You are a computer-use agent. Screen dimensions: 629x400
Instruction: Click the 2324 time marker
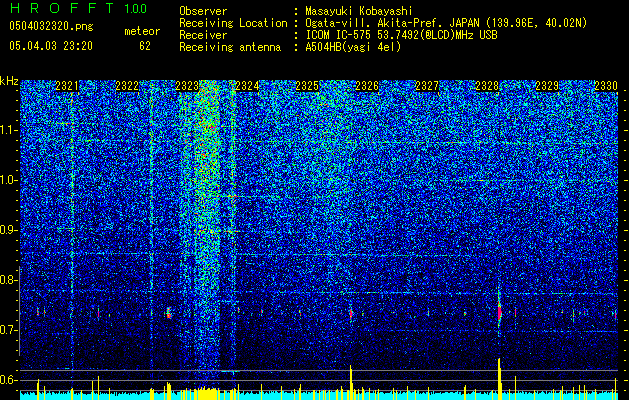click(x=247, y=86)
